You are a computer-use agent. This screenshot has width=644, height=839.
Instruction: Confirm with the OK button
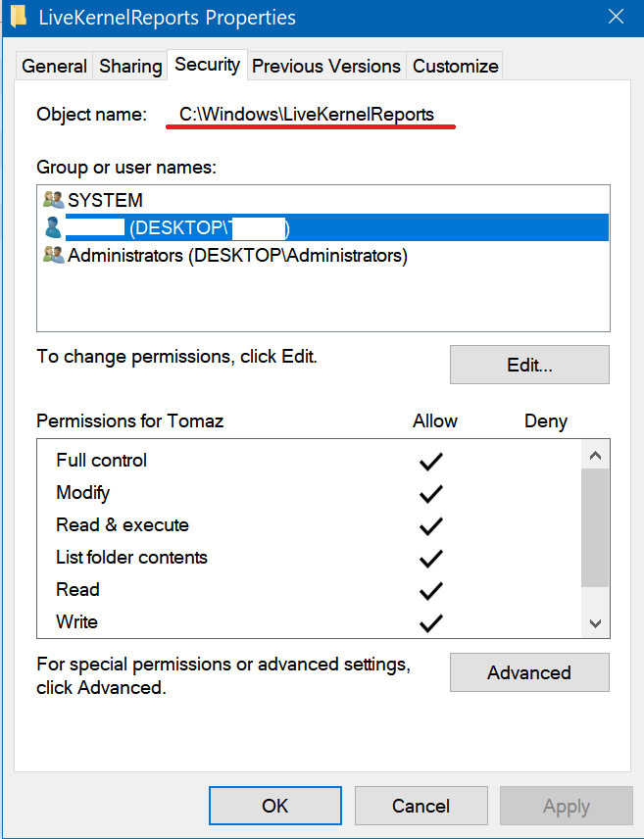point(275,806)
